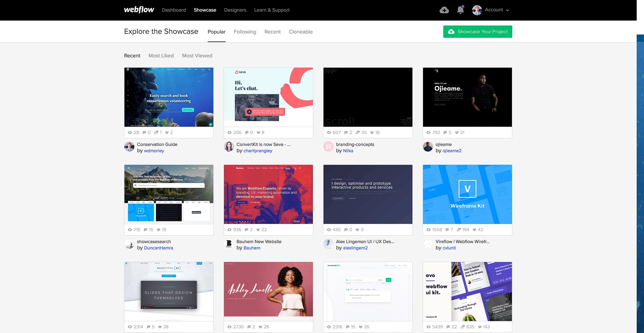Open the Ojieame project thumbnail
644x333 pixels.
coord(467,97)
